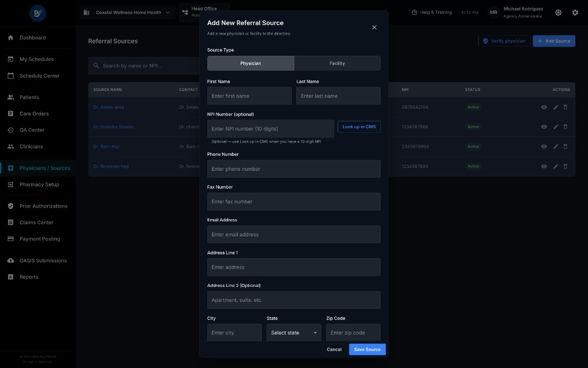Edit the NPI 0876542104 row
Screen dimensions: 588x368
(555, 107)
